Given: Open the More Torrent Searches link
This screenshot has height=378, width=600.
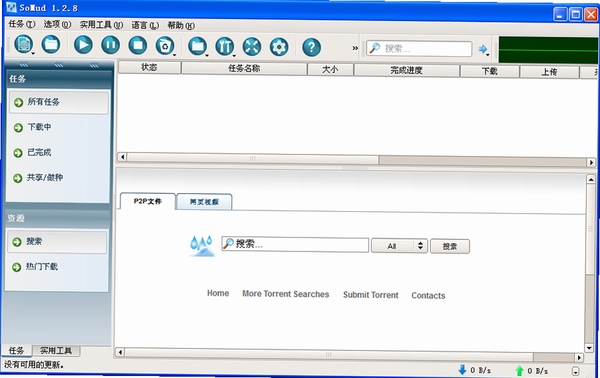Looking at the screenshot, I should [285, 294].
